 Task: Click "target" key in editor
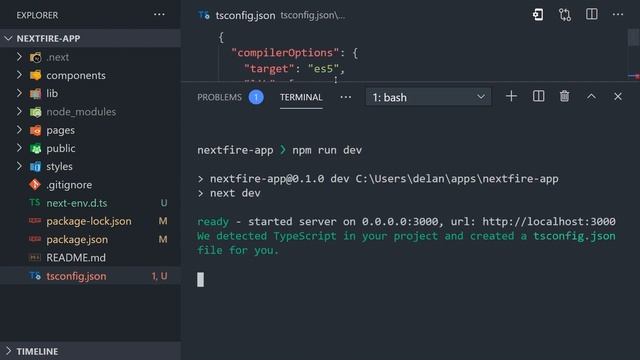click(x=269, y=69)
